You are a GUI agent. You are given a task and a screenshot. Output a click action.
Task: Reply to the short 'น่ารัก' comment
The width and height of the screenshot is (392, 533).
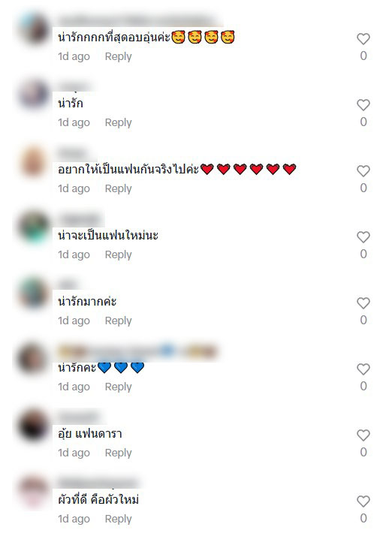pyautogui.click(x=118, y=122)
